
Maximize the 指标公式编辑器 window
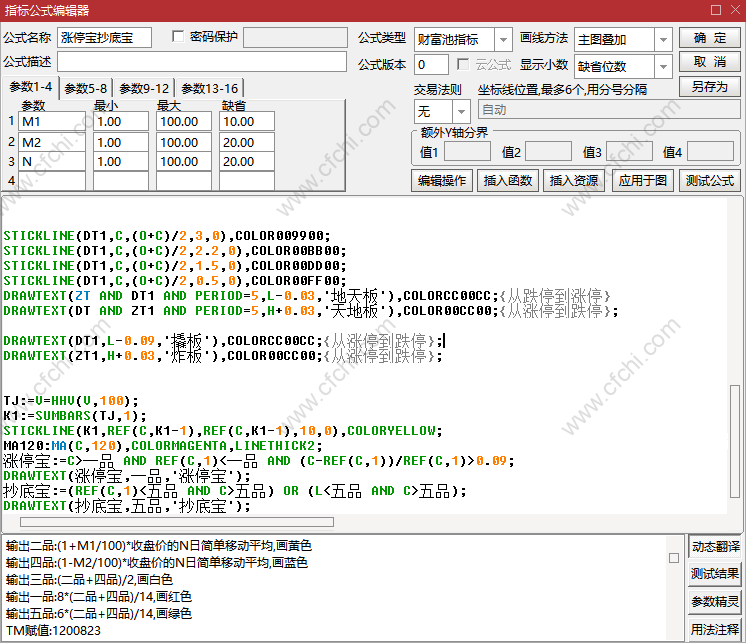pyautogui.click(x=716, y=10)
